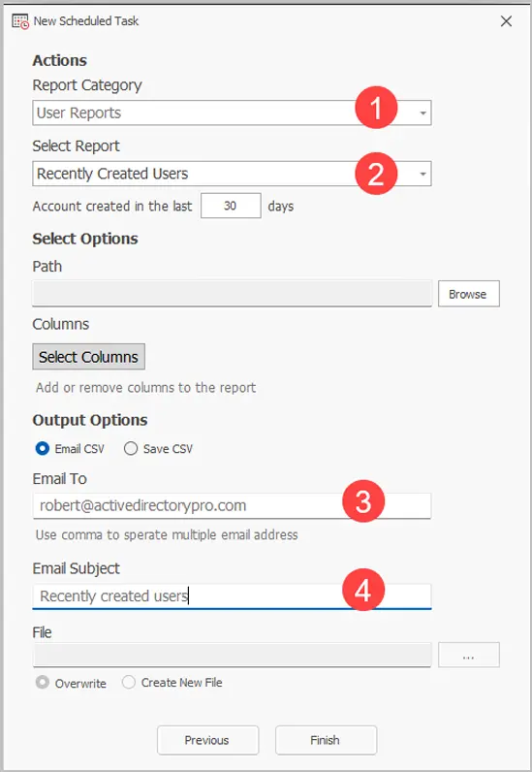532x772 pixels.
Task: Click the Finish button
Action: point(326,740)
